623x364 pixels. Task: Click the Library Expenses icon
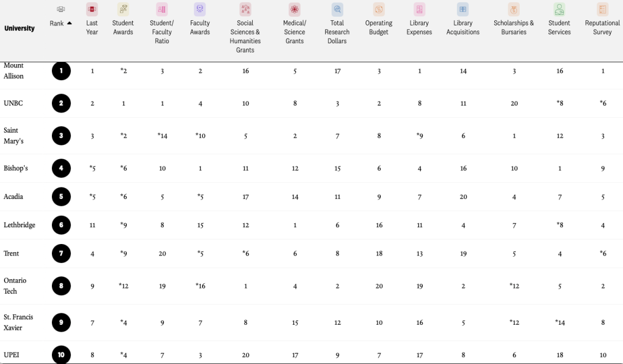[x=419, y=9]
